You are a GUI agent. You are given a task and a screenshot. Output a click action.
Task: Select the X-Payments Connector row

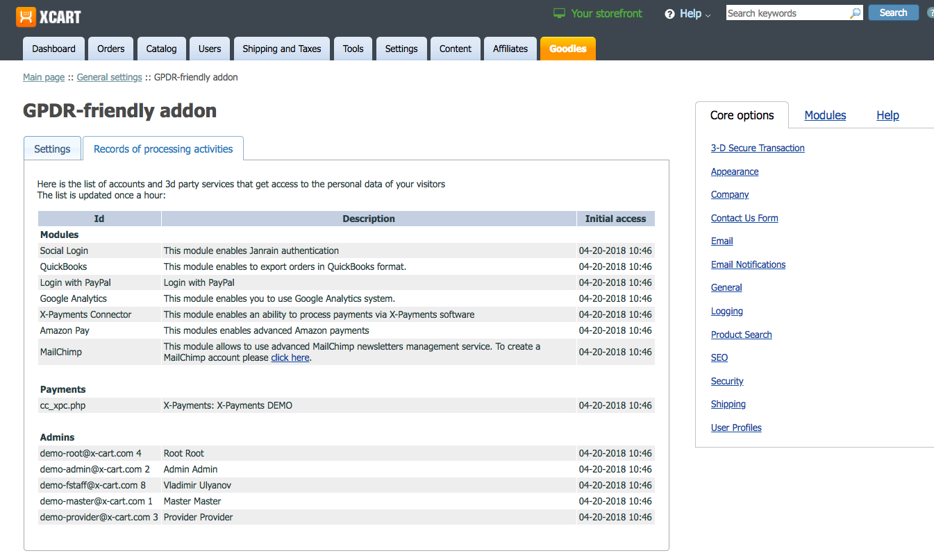click(347, 314)
